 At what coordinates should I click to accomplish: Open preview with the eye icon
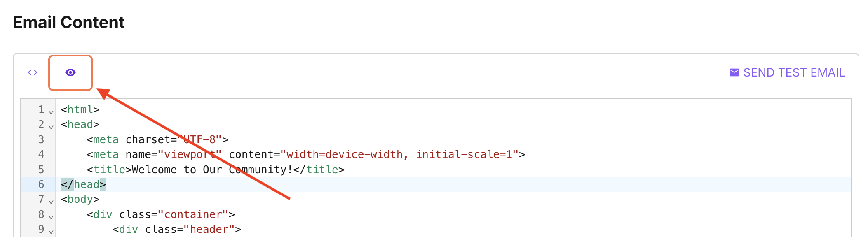70,72
